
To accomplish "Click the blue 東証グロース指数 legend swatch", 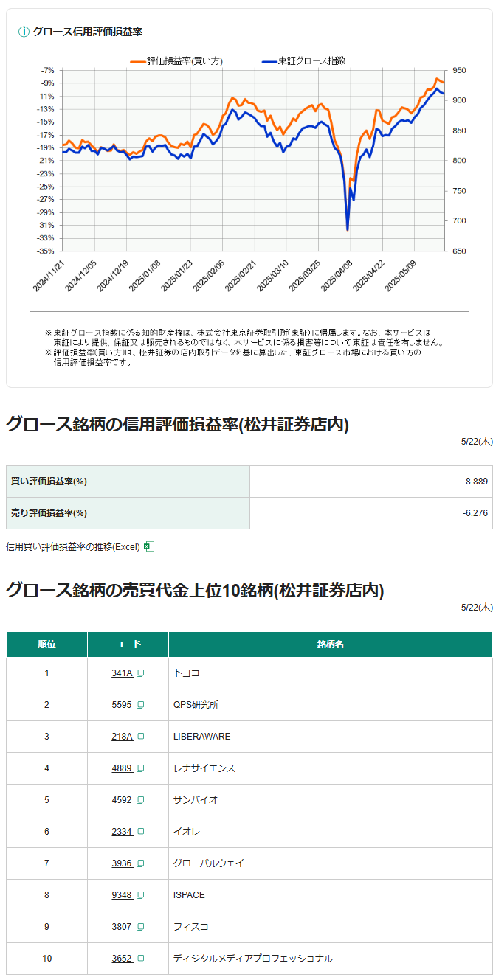I will pos(269,61).
